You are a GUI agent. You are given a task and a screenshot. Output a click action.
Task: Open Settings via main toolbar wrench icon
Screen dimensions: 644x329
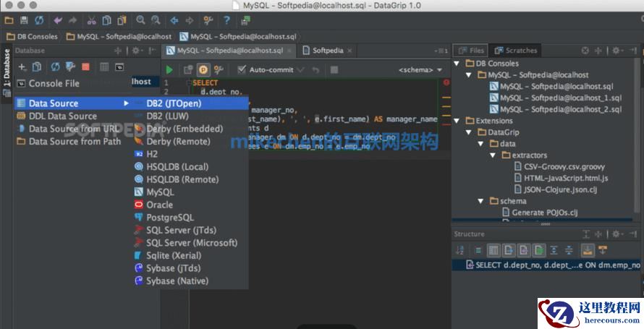[x=208, y=20]
